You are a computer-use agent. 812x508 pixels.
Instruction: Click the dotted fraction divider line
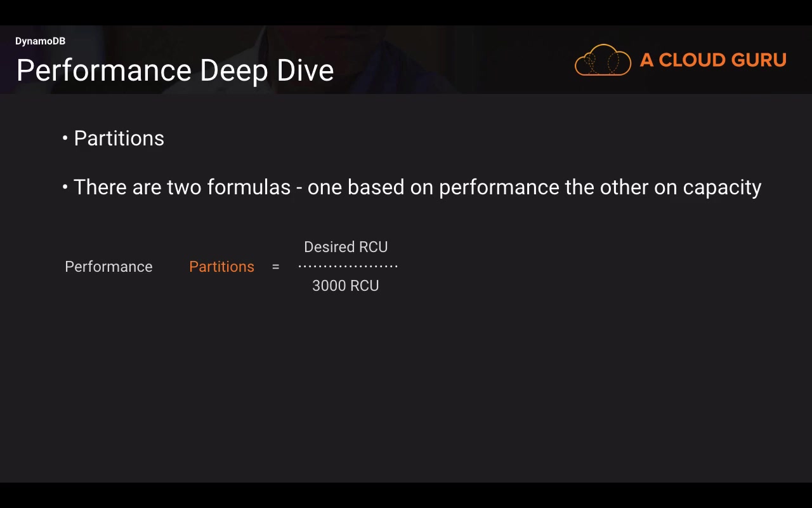[x=348, y=266]
